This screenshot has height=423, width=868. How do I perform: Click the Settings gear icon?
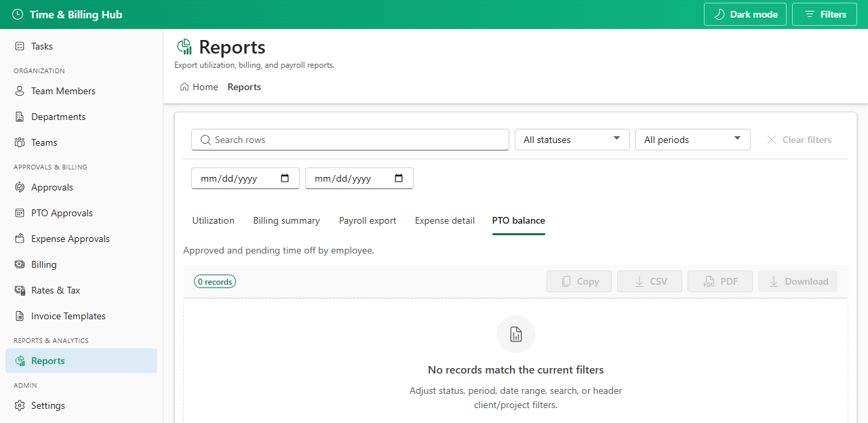click(x=20, y=405)
